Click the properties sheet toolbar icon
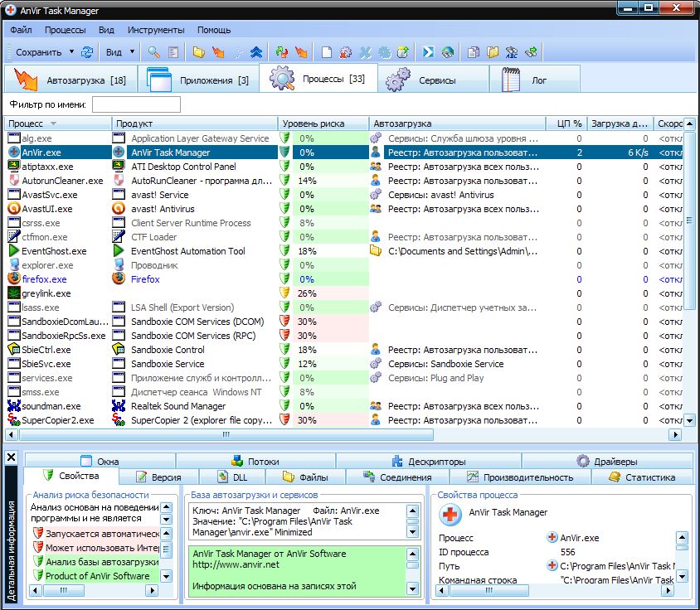 pos(173,52)
